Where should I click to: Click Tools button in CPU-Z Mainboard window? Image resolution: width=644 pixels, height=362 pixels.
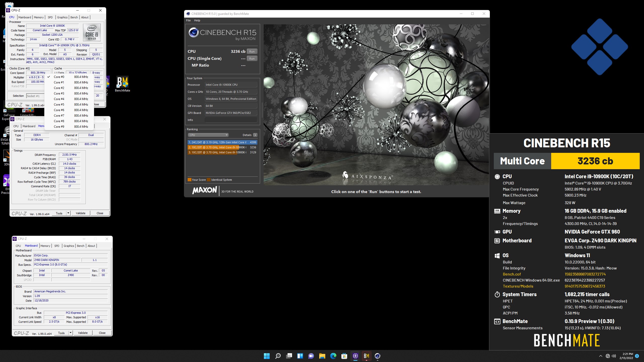(x=61, y=333)
